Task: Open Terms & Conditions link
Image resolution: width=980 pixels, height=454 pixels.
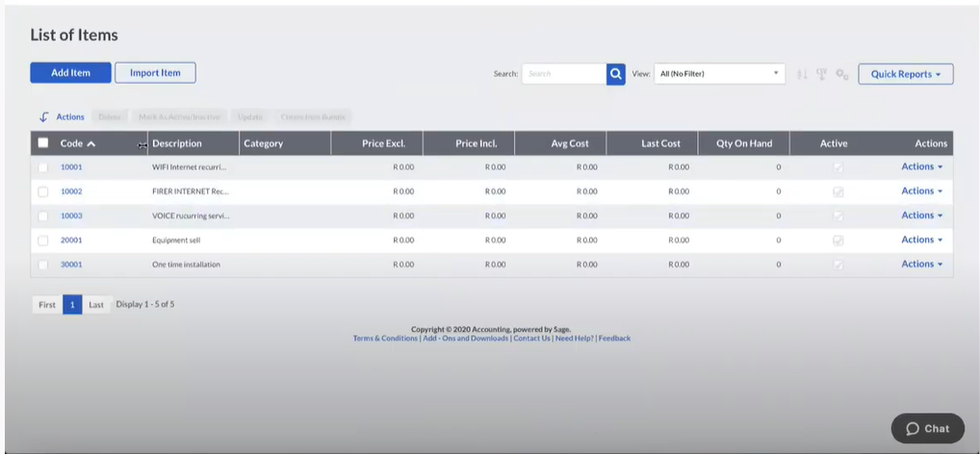Action: click(x=385, y=339)
